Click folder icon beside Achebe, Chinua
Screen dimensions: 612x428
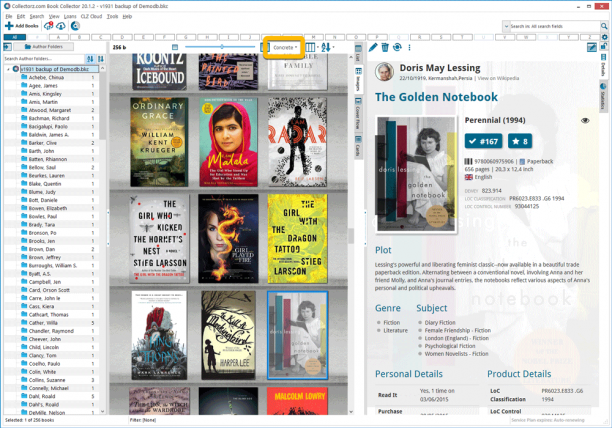tap(24, 77)
